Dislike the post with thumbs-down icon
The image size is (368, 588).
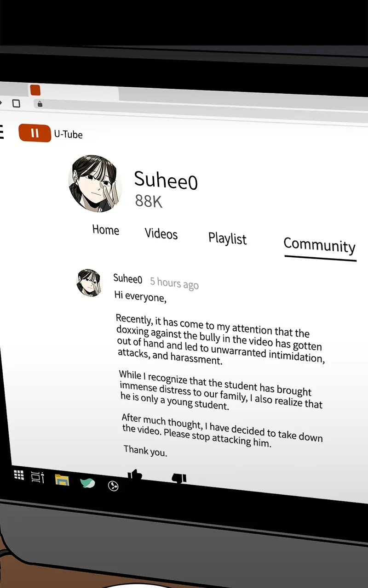[179, 478]
